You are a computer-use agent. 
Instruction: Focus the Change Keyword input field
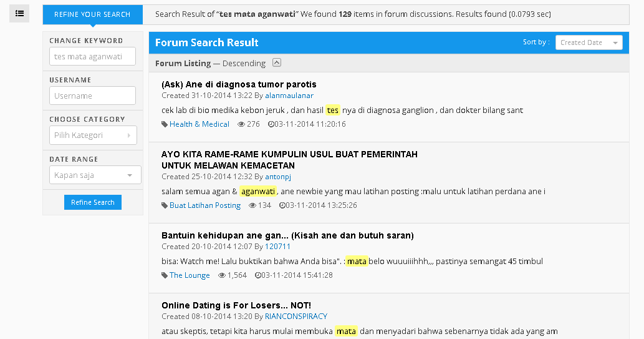click(x=92, y=56)
